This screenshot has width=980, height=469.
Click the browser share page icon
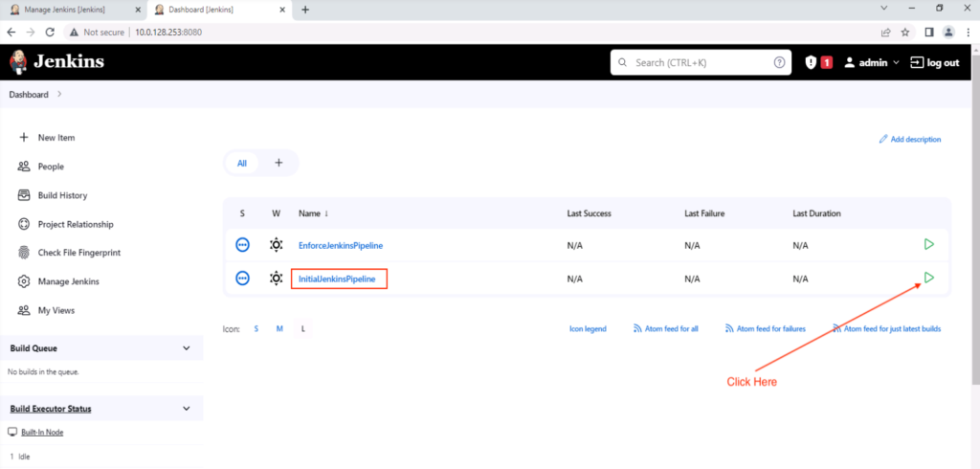(885, 33)
